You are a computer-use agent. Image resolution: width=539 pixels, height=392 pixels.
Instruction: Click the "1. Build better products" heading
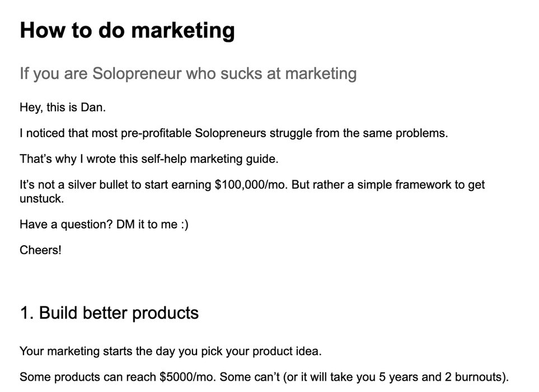click(109, 312)
